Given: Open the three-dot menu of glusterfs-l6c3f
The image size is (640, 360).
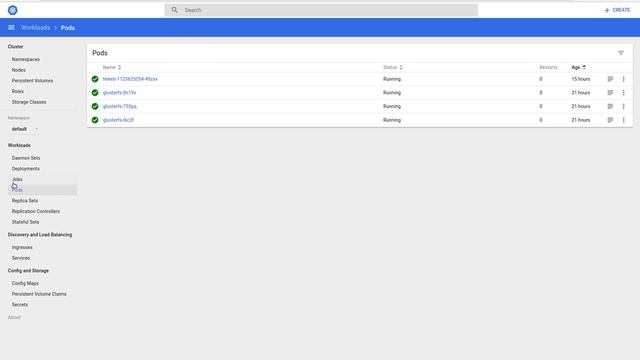Looking at the screenshot, I should [x=623, y=120].
